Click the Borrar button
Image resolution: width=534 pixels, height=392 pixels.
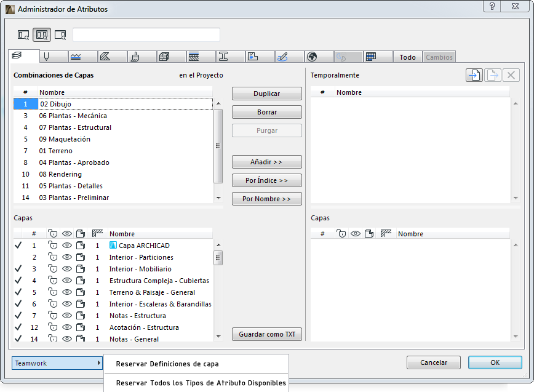coord(266,112)
